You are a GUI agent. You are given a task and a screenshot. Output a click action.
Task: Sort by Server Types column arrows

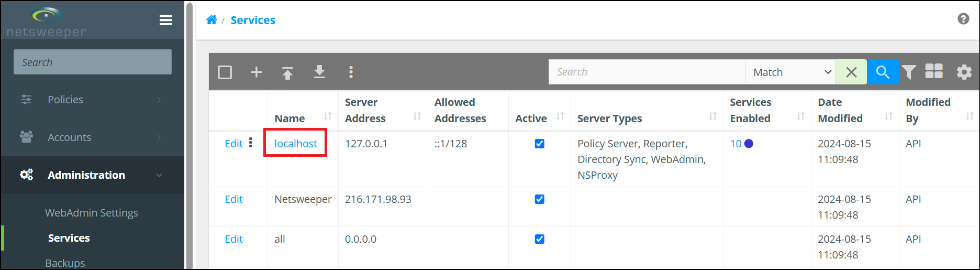[x=712, y=116]
